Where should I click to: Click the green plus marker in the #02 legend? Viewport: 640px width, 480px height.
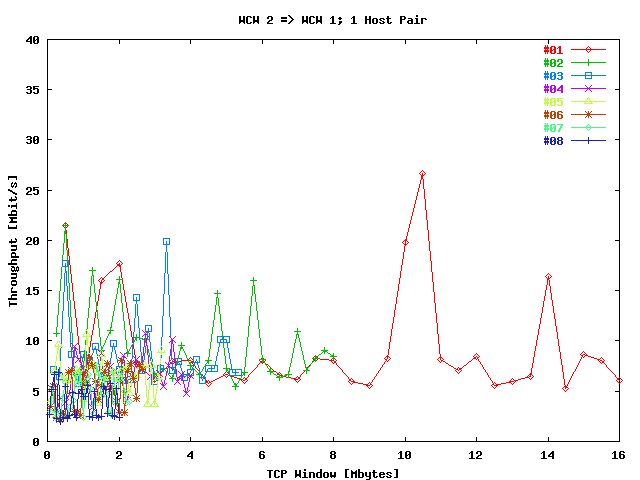[588, 62]
